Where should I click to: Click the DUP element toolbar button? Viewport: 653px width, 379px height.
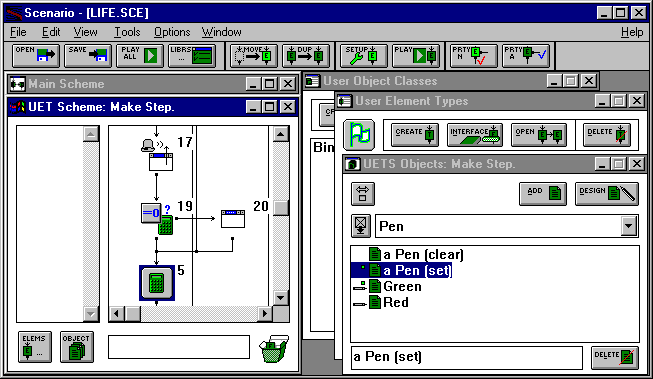pos(306,55)
